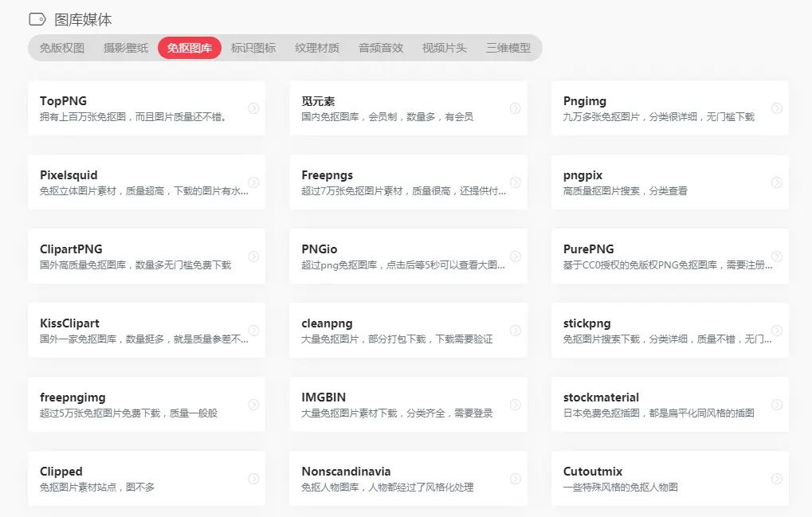Expand the 觅元素 card via its chevron
812x517 pixels.
515,108
